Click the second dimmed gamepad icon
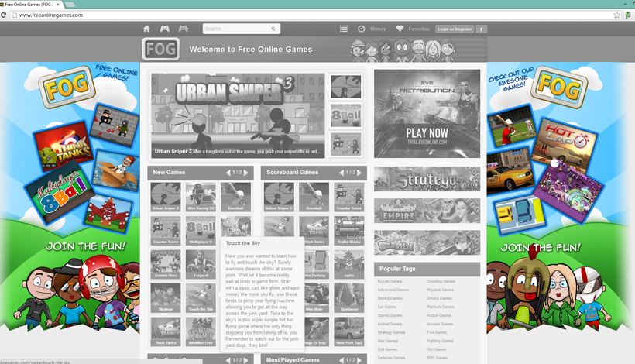635x364 pixels. pyautogui.click(x=184, y=29)
